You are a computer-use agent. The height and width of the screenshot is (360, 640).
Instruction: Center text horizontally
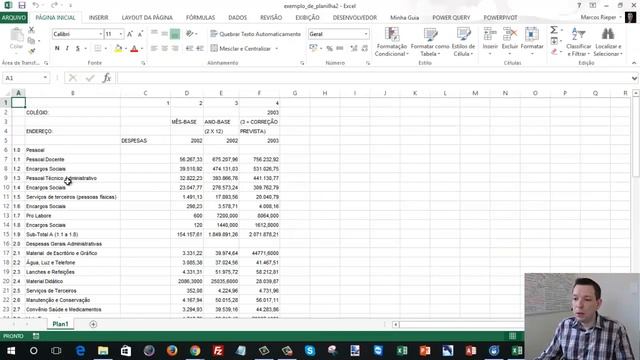click(164, 48)
